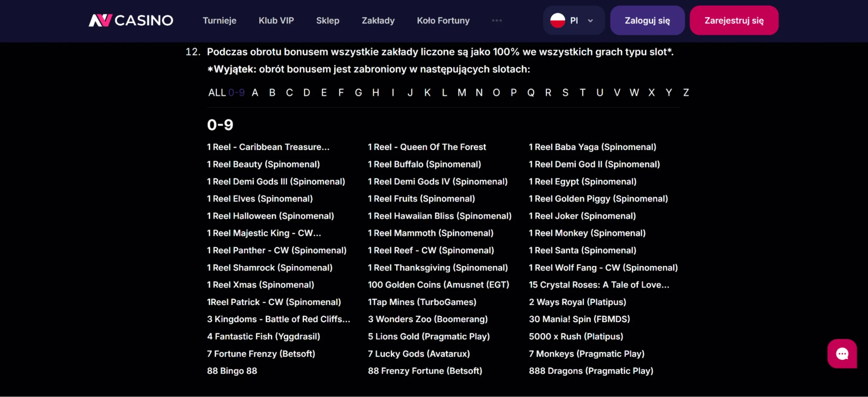Image resolution: width=868 pixels, height=397 pixels.
Task: Click the Zaloguj się button
Action: pos(647,20)
